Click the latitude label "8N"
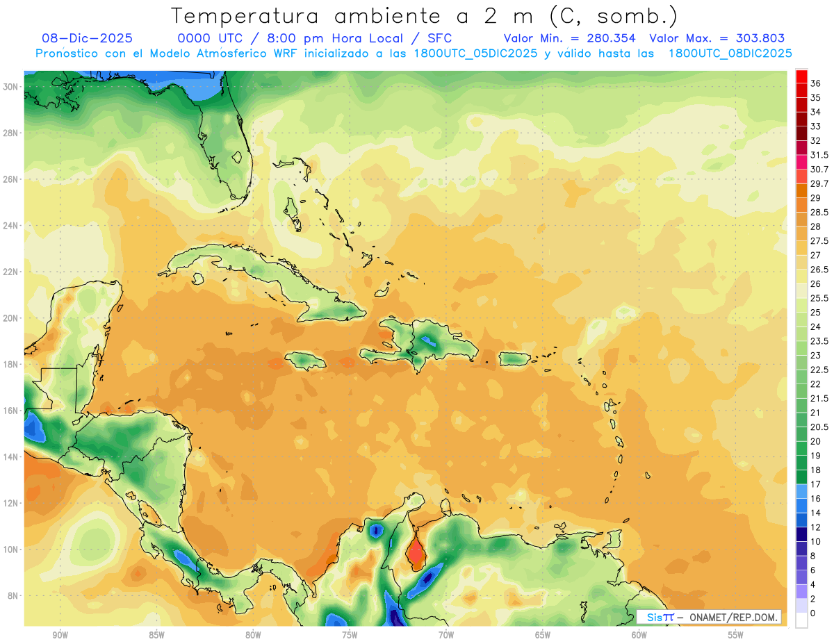 click(x=13, y=596)
